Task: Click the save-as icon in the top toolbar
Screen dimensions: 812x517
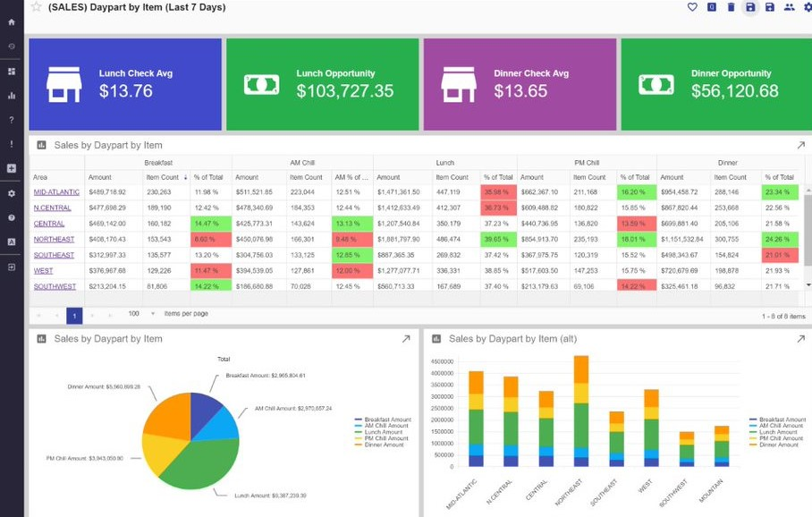Action: pos(769,8)
